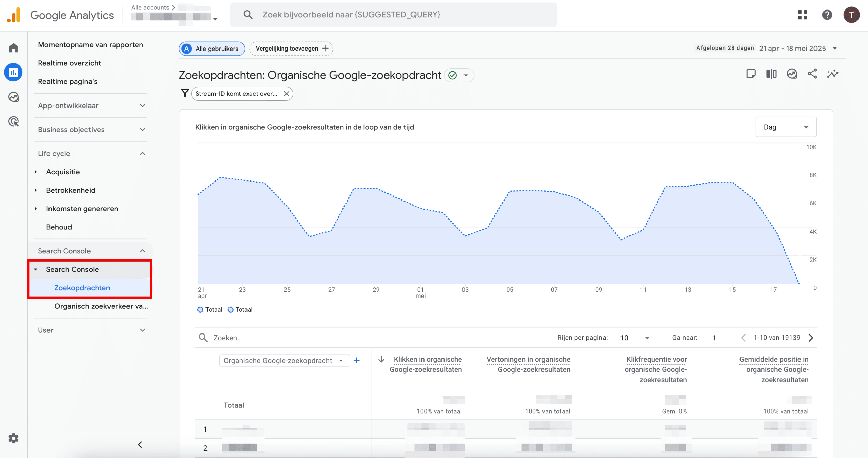Screen dimensions: 868x458
Task: Click the Zoeken table search field
Action: point(228,338)
